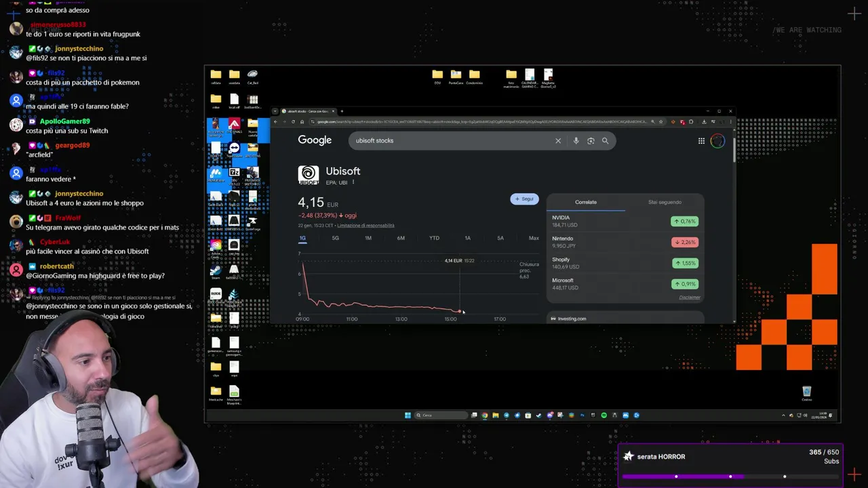
Task: Select the Max chart range
Action: pyautogui.click(x=534, y=238)
